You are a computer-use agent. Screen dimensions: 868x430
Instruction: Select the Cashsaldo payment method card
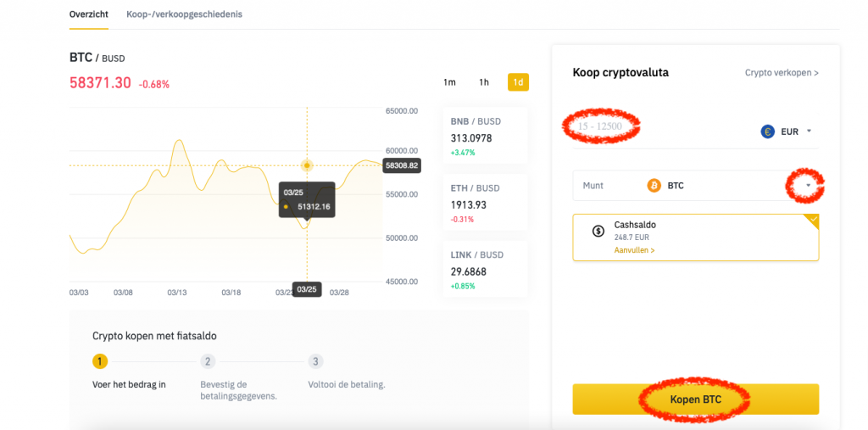pos(695,237)
